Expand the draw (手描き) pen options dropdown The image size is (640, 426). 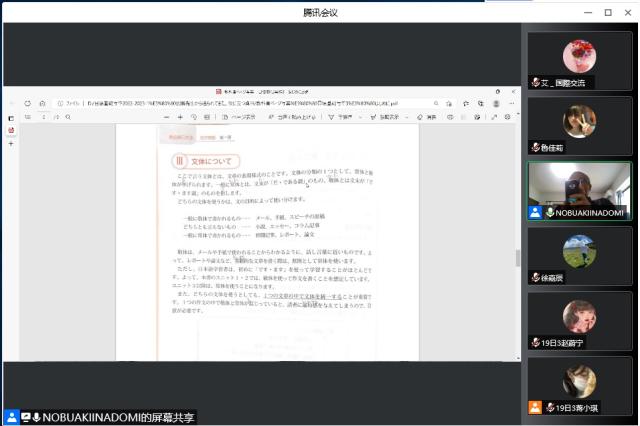(362, 117)
